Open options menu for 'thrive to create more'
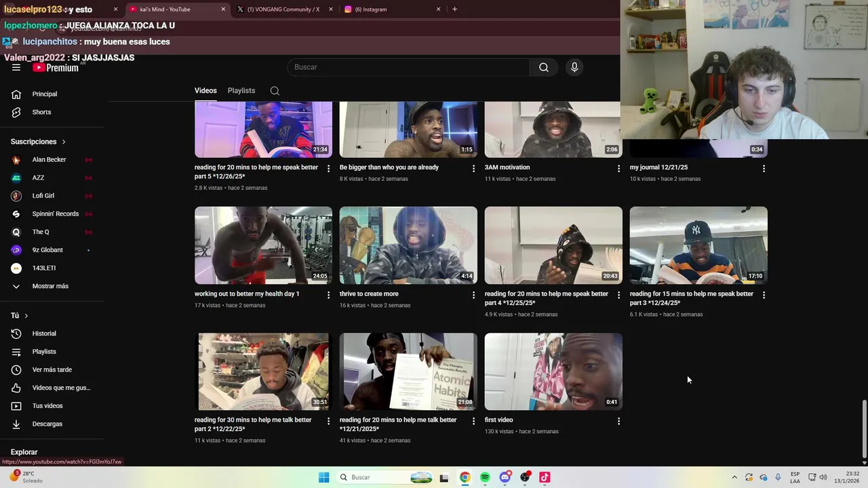This screenshot has width=868, height=488. [x=473, y=295]
